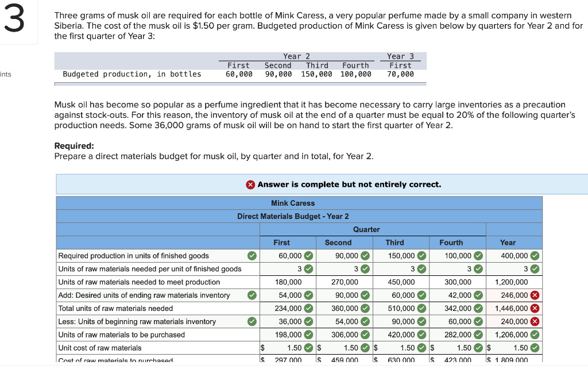Click green check beside Third quarter 150,000

click(x=421, y=256)
